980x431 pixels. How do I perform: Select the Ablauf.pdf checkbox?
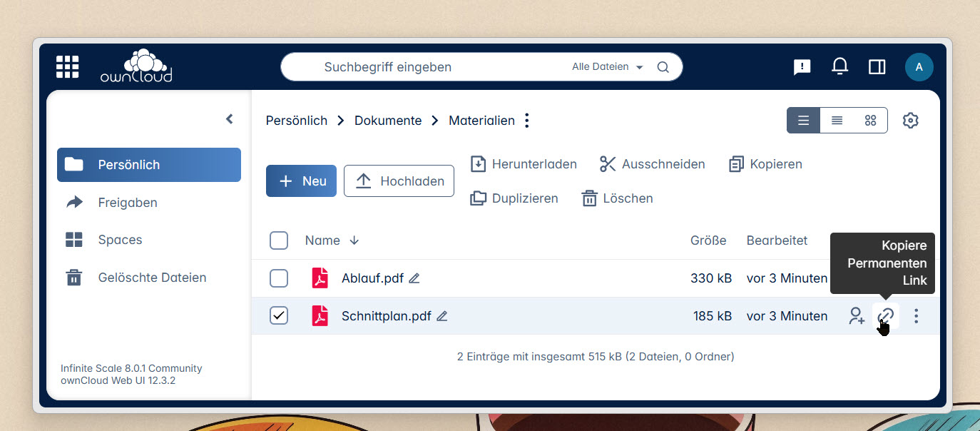(279, 278)
